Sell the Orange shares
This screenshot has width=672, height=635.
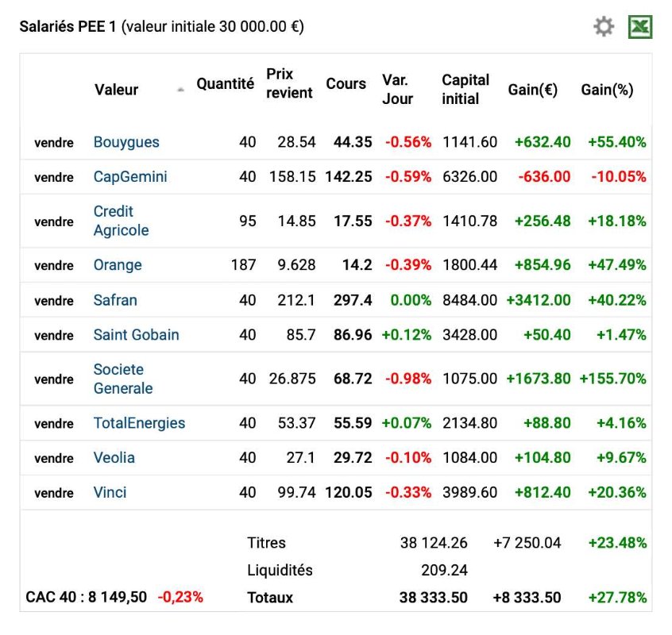[x=54, y=265]
